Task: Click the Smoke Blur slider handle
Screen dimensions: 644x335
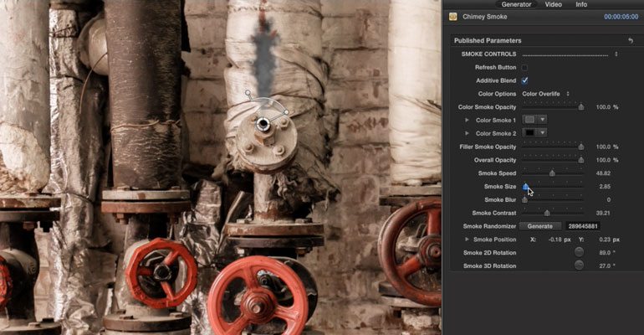Action: [524, 200]
